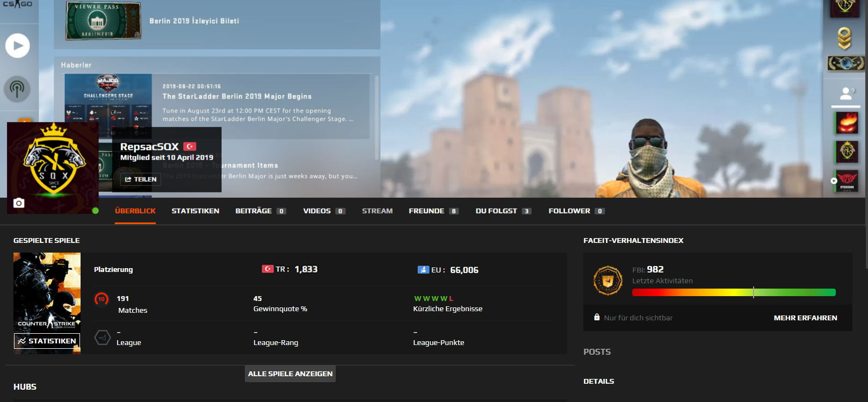Open the broadcast antenna icon
868x402 pixels.
coord(17,89)
